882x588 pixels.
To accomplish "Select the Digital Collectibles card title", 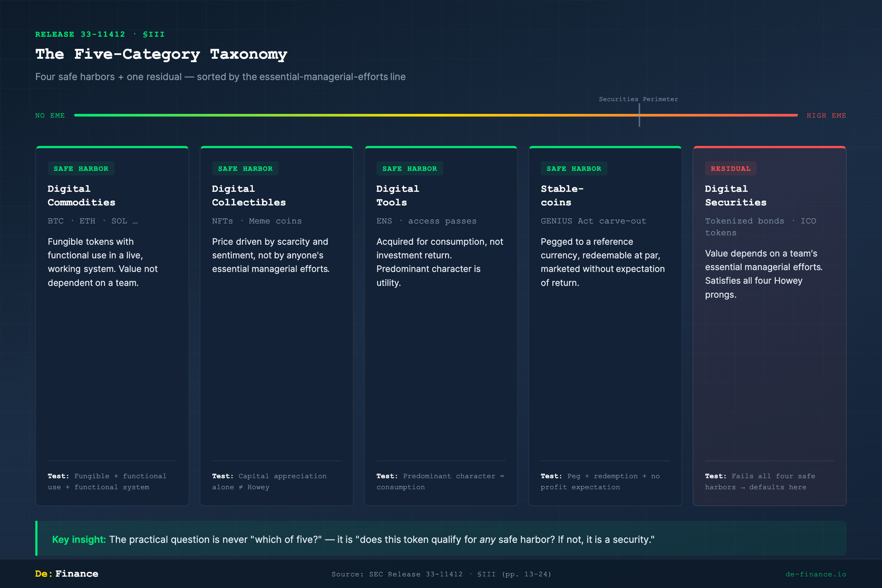I will click(x=249, y=195).
